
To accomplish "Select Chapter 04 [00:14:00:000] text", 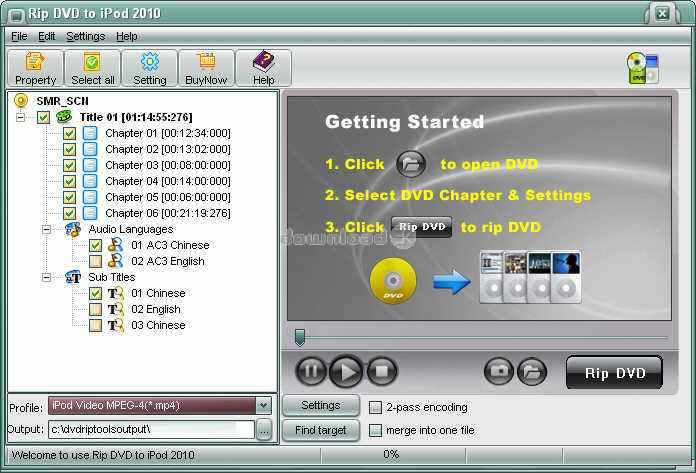I will 168,181.
